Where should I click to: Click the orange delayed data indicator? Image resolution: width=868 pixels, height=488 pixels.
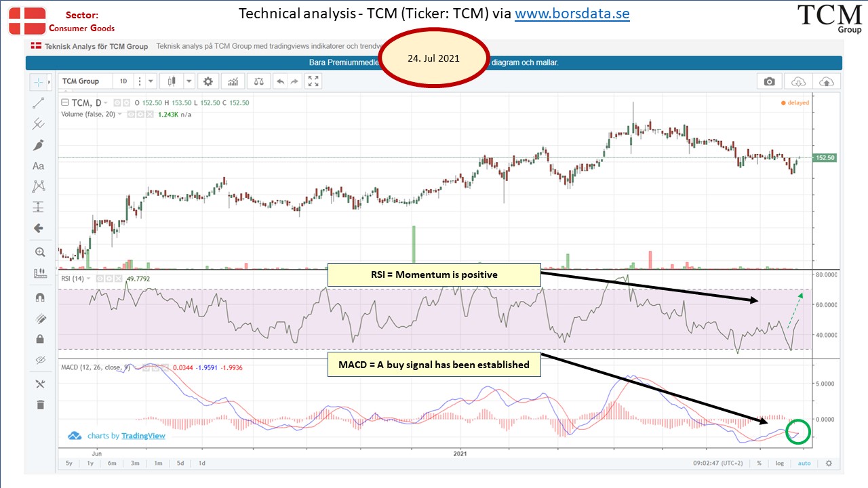pyautogui.click(x=795, y=103)
